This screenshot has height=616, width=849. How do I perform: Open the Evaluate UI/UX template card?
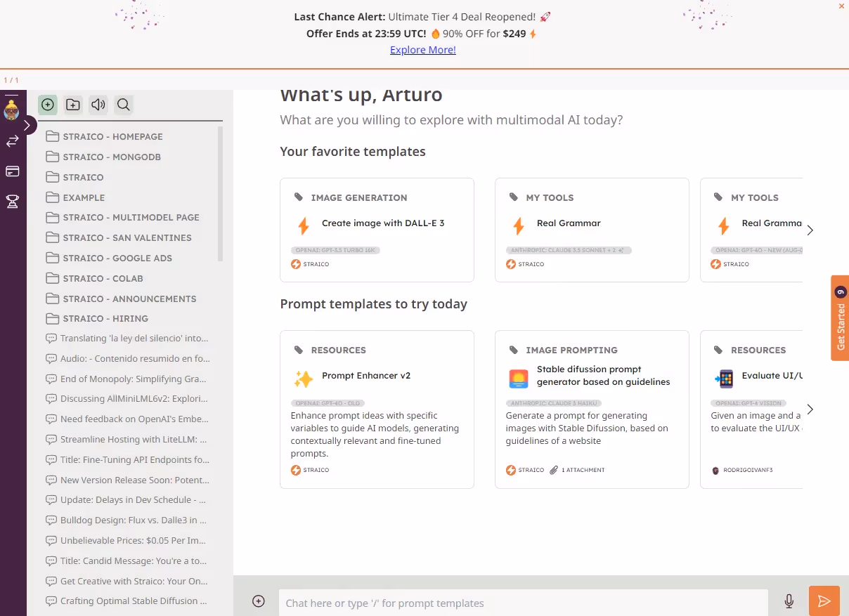751,409
